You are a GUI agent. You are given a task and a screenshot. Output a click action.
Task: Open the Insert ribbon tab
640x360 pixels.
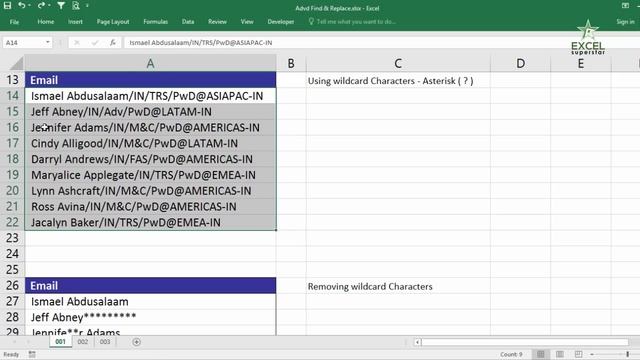75,22
